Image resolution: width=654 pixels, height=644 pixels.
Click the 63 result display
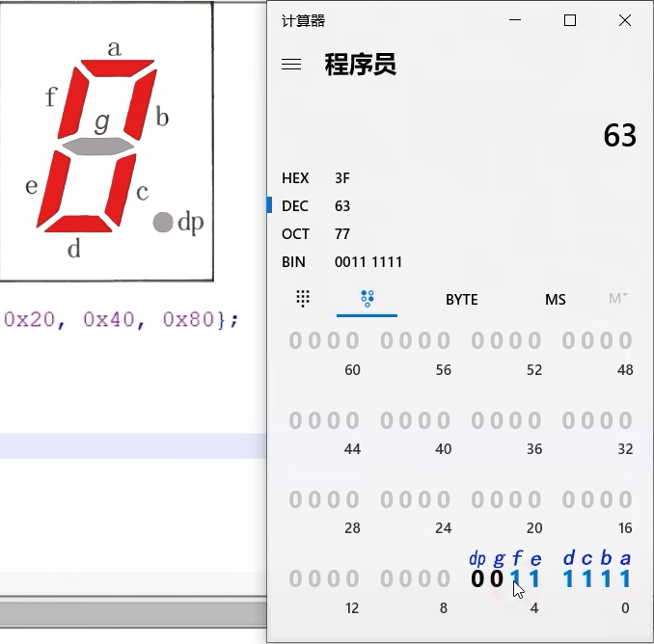(x=619, y=135)
